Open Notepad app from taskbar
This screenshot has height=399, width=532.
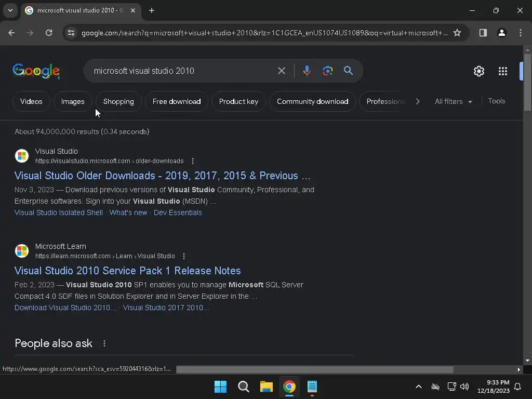[312, 387]
